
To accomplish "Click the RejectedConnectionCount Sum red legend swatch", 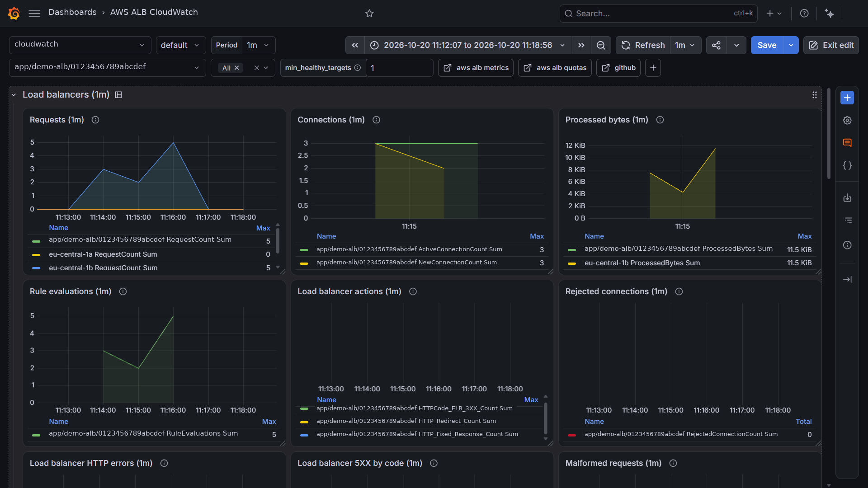I will click(572, 435).
